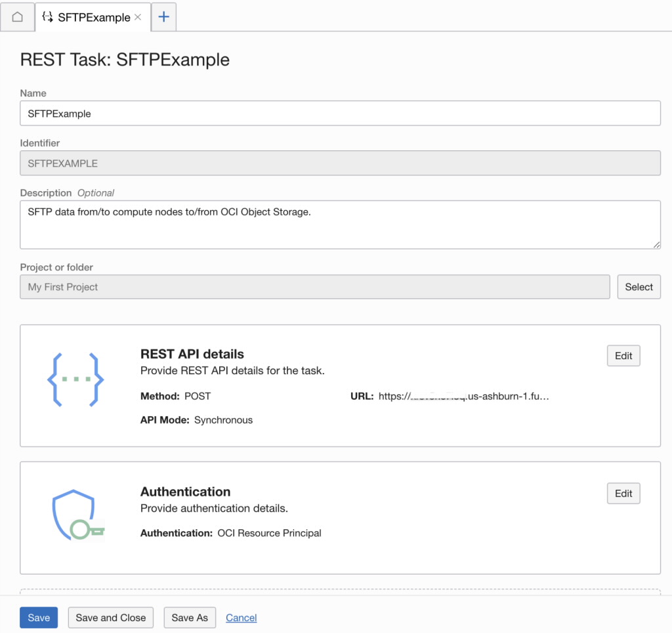Save the REST task
Image resolution: width=672 pixels, height=633 pixels.
[38, 617]
